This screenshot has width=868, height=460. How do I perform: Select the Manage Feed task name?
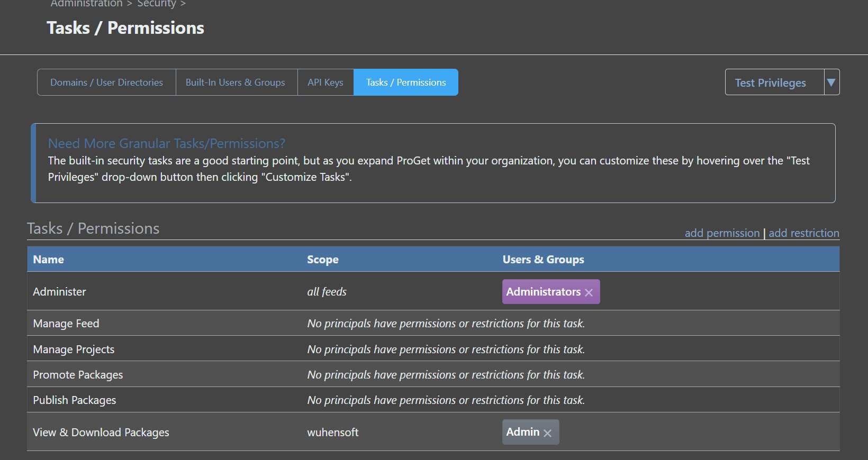pyautogui.click(x=66, y=324)
